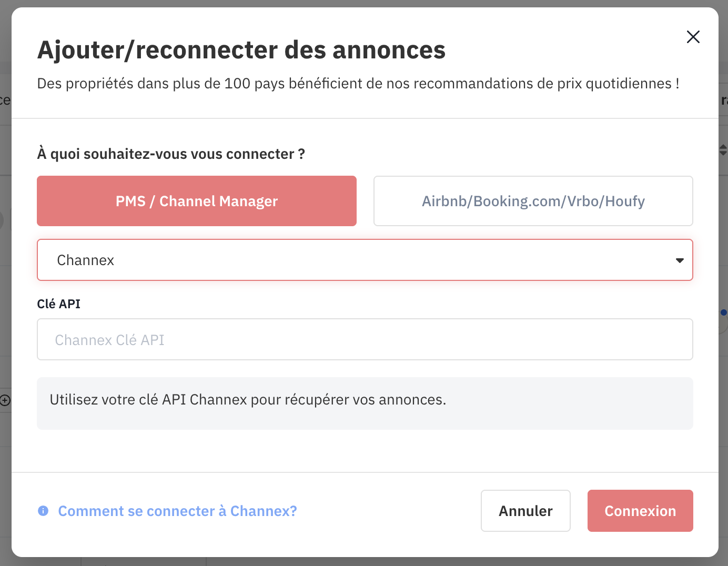
Task: Click the blue dot indicator behind the dialog edge
Action: [x=724, y=312]
